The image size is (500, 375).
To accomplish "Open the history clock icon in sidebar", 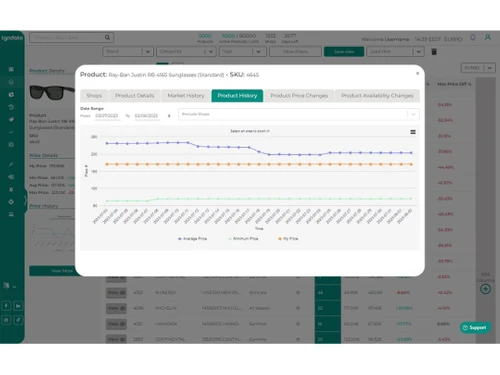I will (11, 107).
